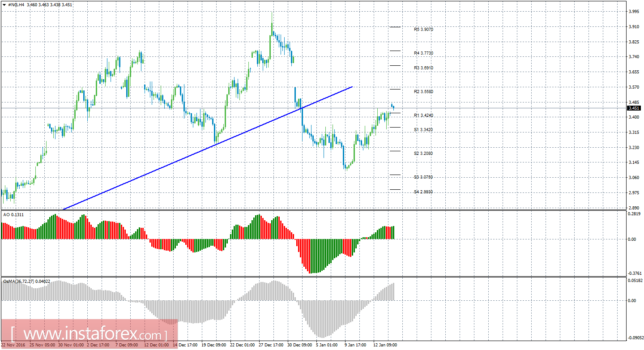
Task: Click the 12 Jan 09:00 time label
Action: coord(385,345)
